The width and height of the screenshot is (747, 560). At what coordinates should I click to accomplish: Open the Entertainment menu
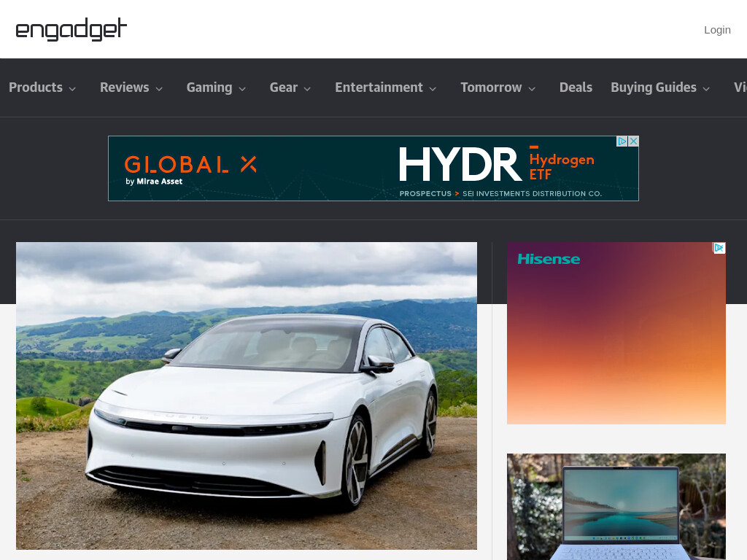click(x=379, y=87)
